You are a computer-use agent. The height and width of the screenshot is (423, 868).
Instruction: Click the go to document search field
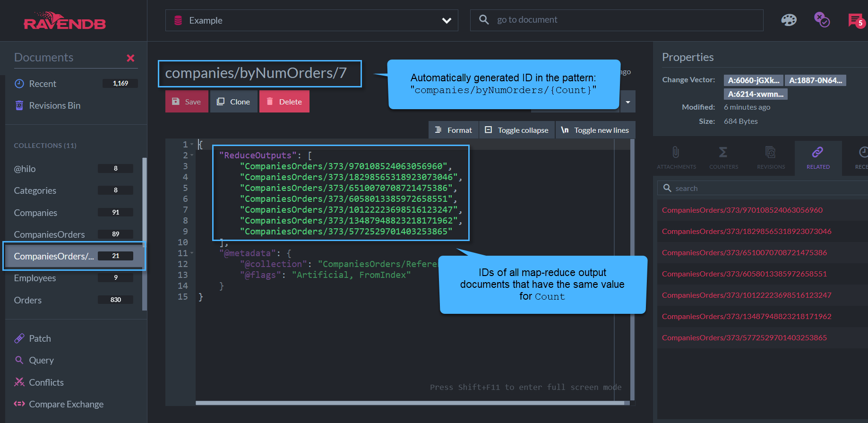pyautogui.click(x=617, y=20)
